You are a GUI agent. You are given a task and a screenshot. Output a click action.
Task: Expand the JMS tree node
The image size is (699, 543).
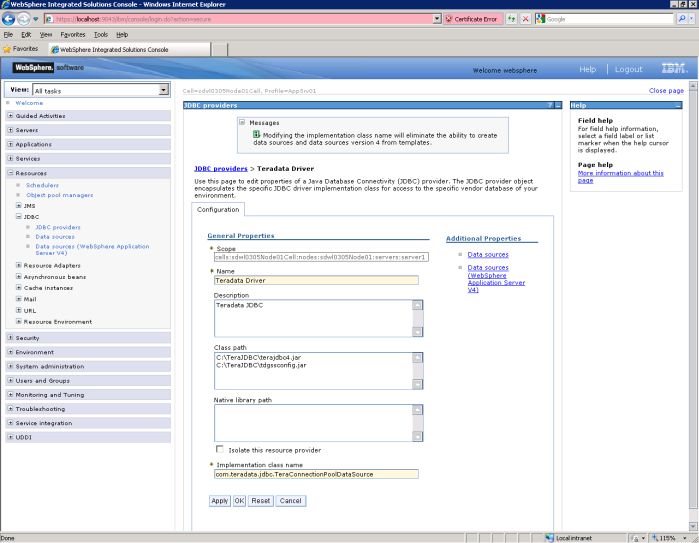pyautogui.click(x=19, y=206)
